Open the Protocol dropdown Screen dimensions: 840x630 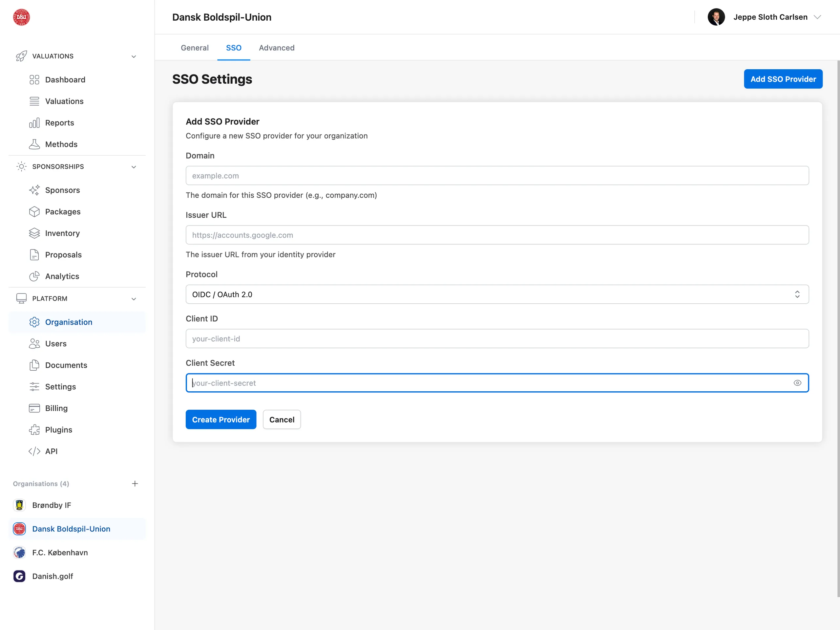[497, 294]
